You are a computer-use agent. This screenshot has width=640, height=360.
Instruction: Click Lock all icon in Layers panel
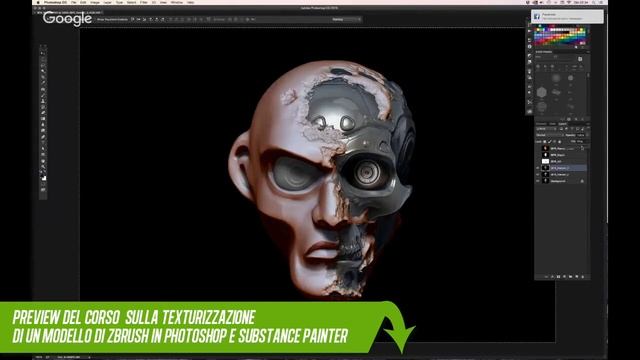tap(560, 141)
